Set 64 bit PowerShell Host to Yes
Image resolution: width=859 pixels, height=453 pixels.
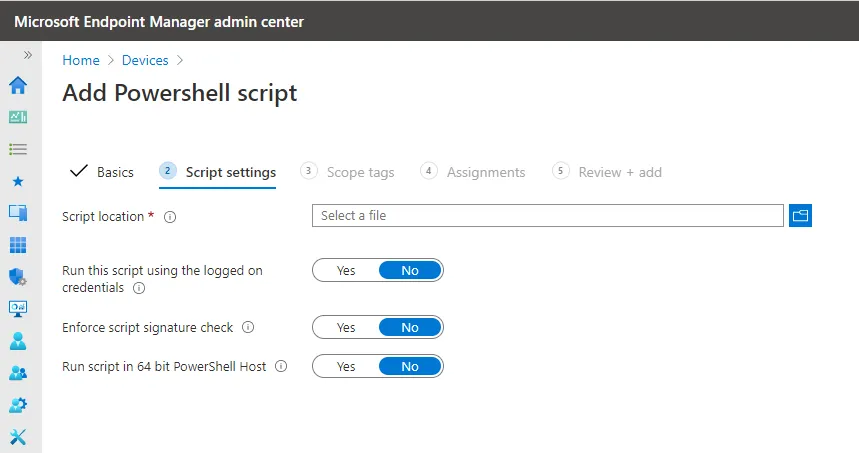tap(346, 366)
